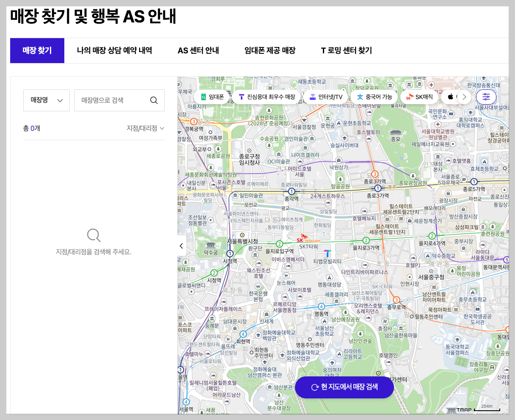Open the map filter settings icon

pos(486,97)
